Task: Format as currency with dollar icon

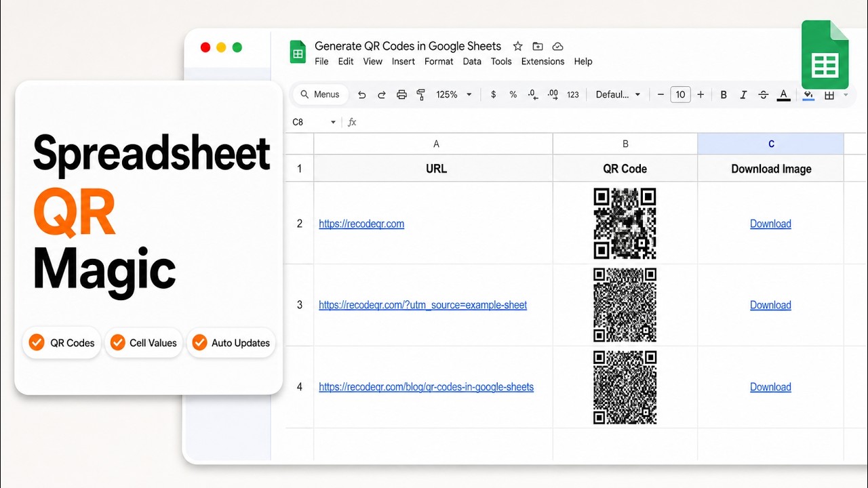Action: click(x=493, y=95)
